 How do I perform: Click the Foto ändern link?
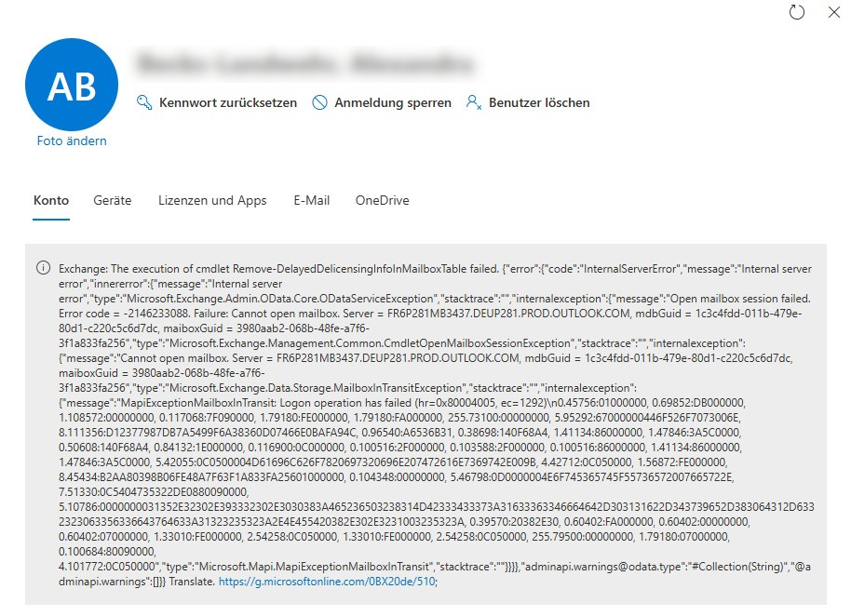point(72,141)
